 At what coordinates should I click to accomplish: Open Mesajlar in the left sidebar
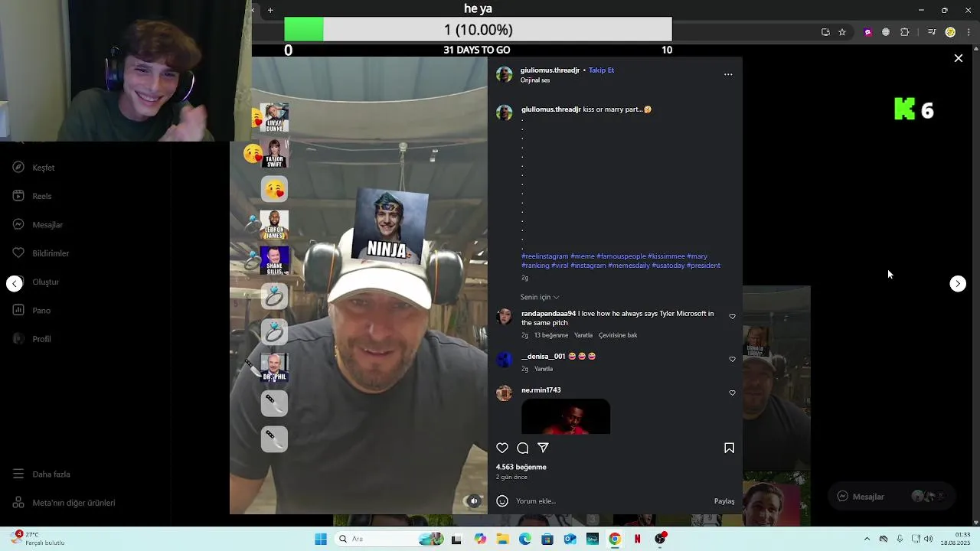pos(38,224)
